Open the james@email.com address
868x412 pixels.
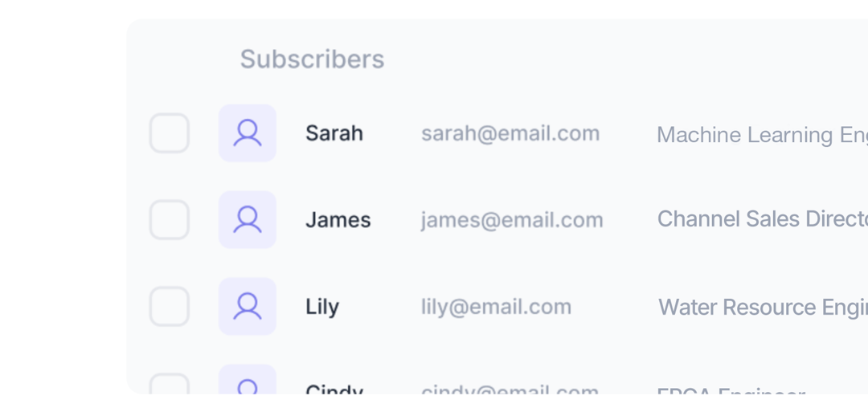512,220
